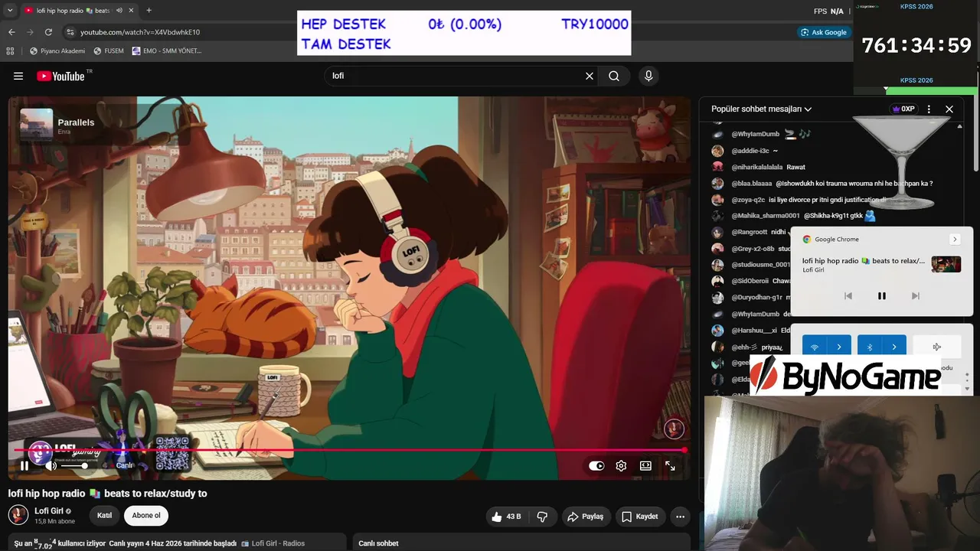
Task: Open the Chrome apps grid in bookmarks bar
Action: click(10, 51)
